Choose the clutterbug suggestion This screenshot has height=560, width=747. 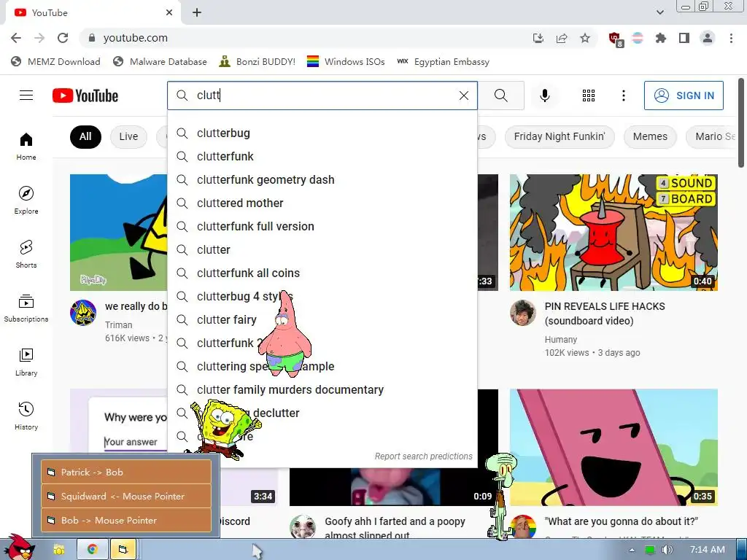pos(322,133)
